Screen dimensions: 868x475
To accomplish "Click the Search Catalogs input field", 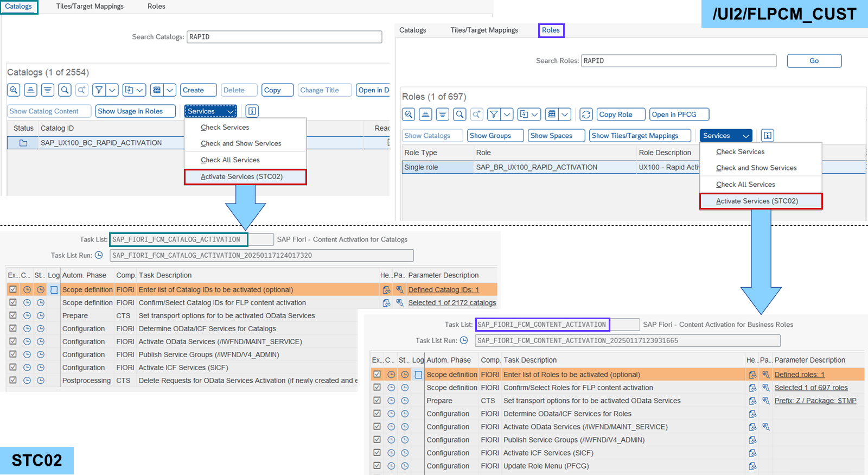I will (x=284, y=37).
